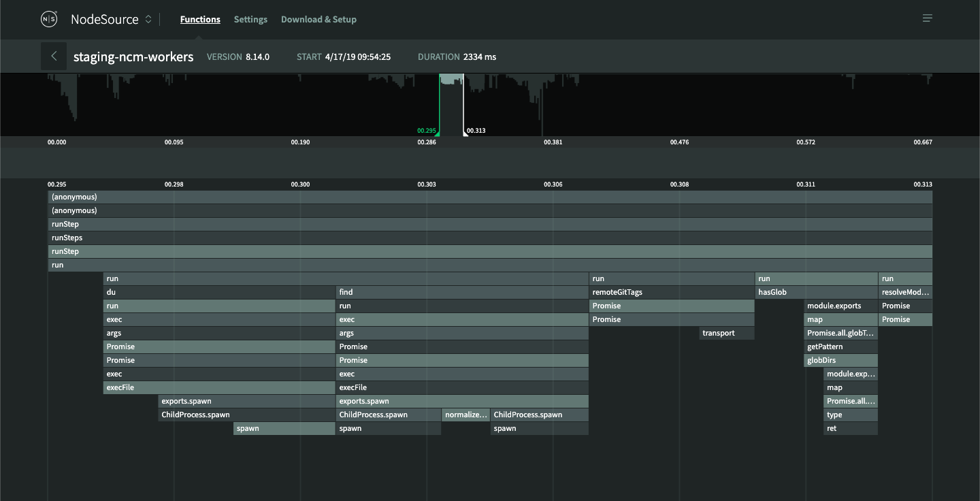Select the ChildProcess.spawn bar right of normalize...
This screenshot has width=980, height=501.
[540, 415]
